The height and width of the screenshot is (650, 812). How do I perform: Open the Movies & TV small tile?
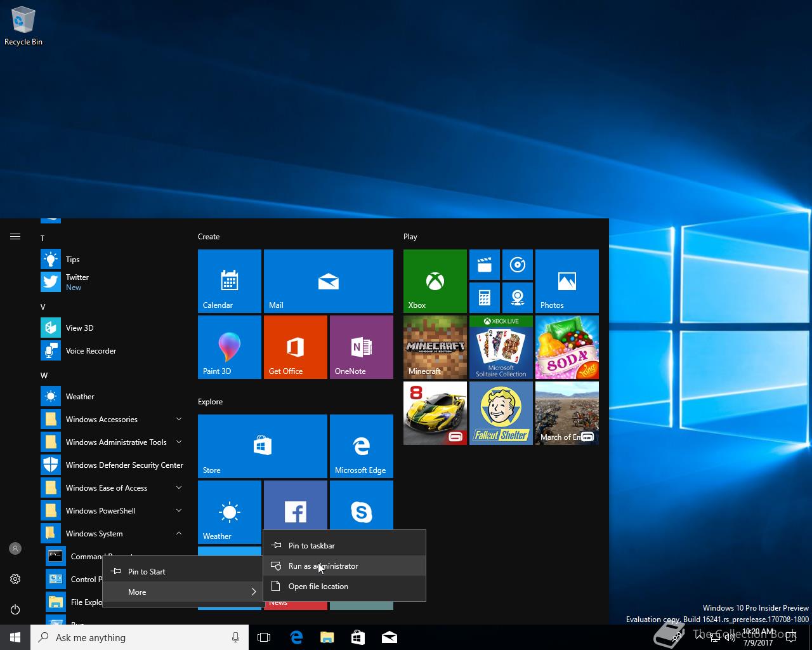[485, 265]
